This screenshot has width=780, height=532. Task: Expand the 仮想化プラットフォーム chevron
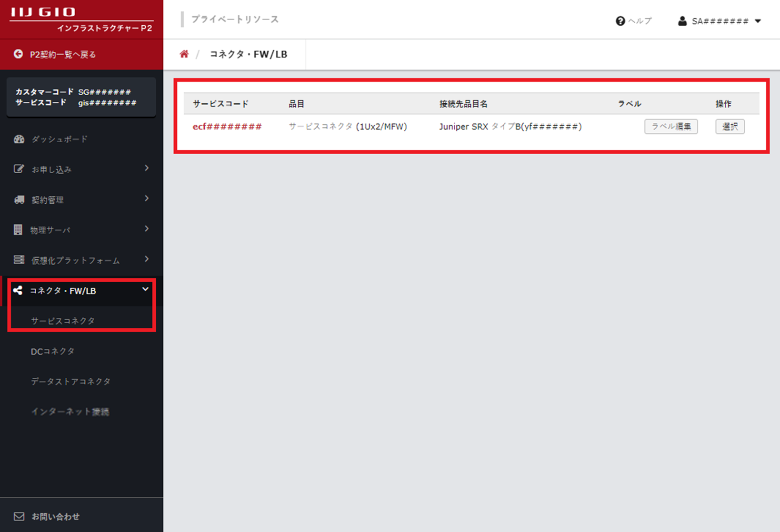tap(147, 259)
